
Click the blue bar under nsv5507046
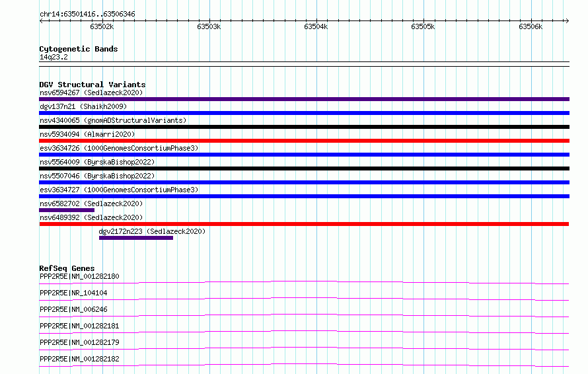point(304,182)
